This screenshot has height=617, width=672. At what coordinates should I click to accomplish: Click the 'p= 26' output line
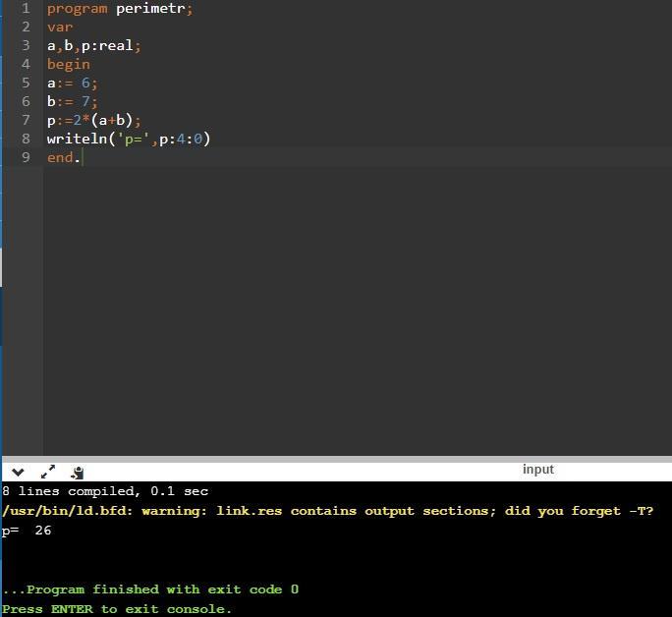[x=27, y=531]
